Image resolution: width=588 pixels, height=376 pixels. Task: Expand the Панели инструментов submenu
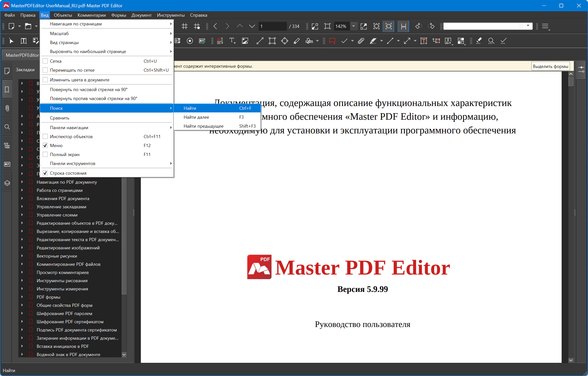coord(107,163)
